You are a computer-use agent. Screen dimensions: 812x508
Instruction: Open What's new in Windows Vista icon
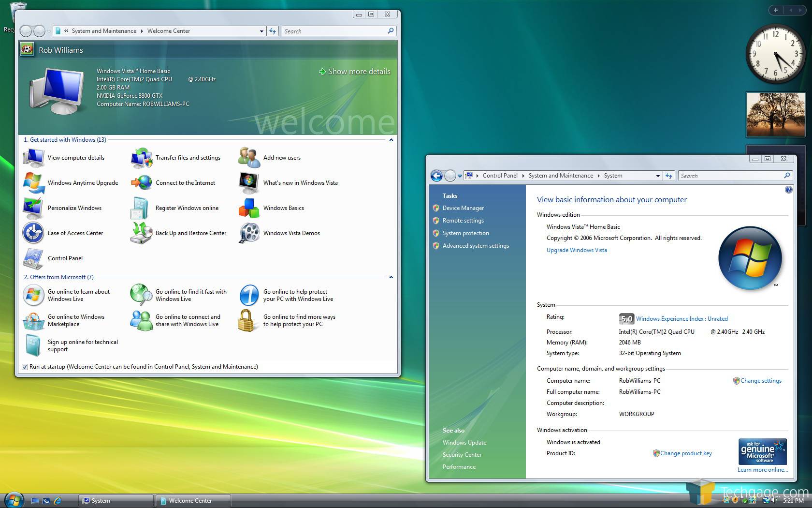249,183
